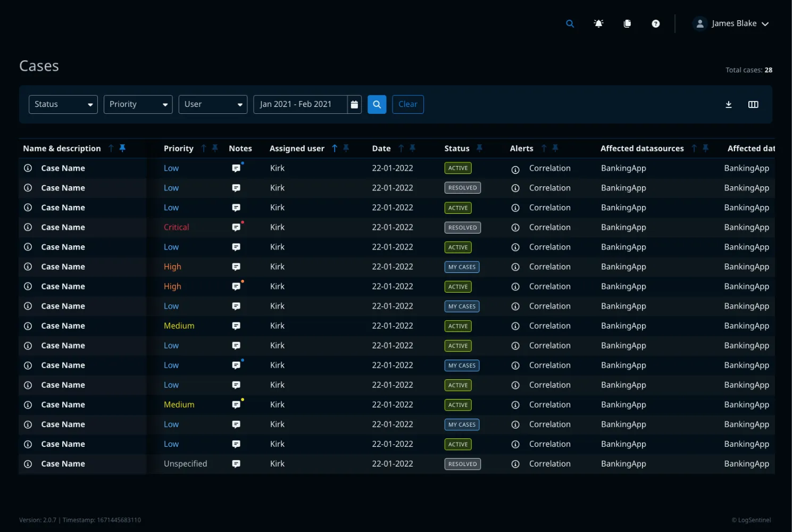792x532 pixels.
Task: Open the help icon
Action: 655,23
